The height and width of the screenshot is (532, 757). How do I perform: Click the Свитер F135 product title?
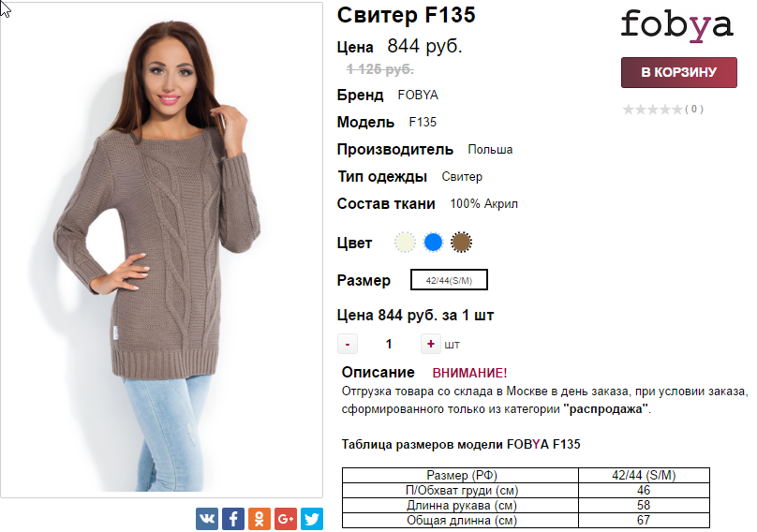tap(406, 15)
